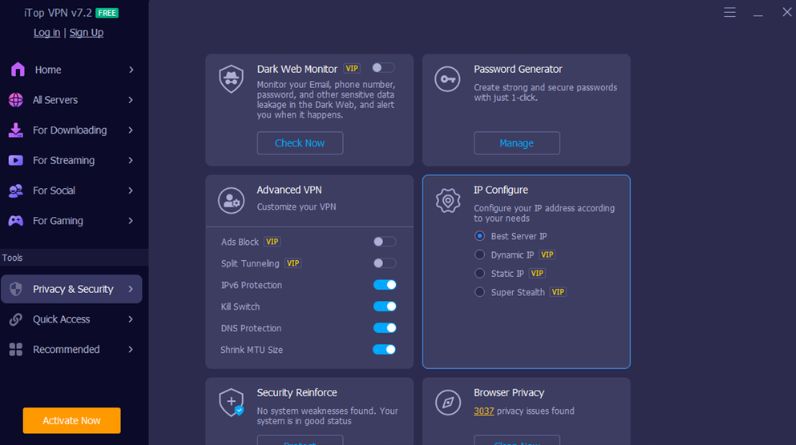Image resolution: width=796 pixels, height=445 pixels.
Task: Expand the All Servers chevron arrow
Action: [x=131, y=100]
